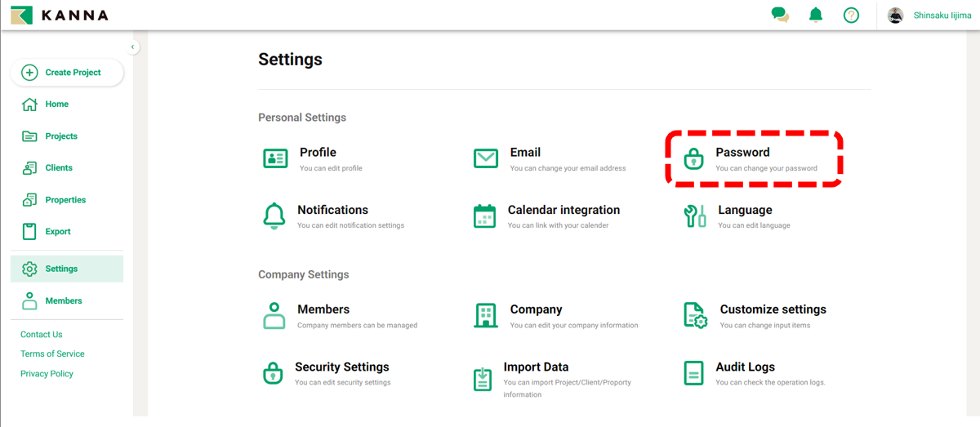Open the Privacy Policy link

(47, 374)
